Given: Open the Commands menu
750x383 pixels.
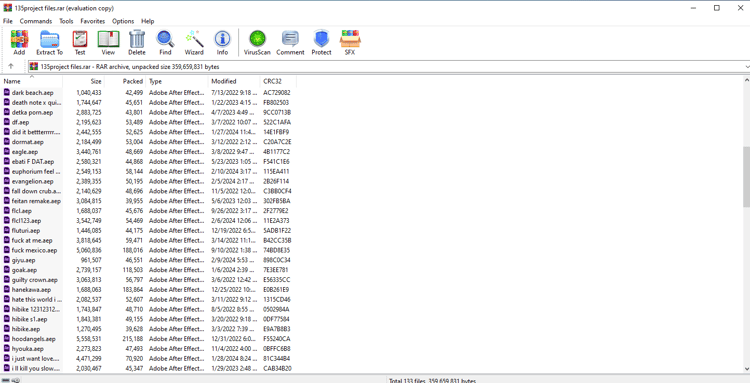Looking at the screenshot, I should coord(36,21).
